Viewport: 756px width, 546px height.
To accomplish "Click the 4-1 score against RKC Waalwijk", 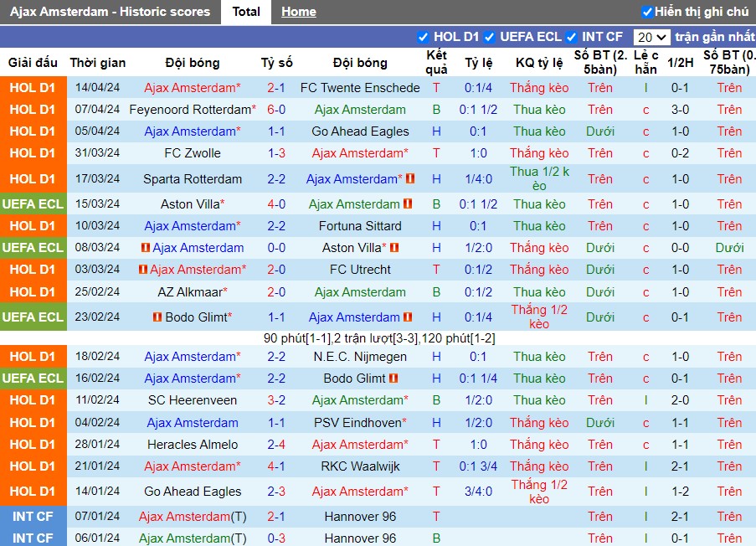I will (x=276, y=466).
